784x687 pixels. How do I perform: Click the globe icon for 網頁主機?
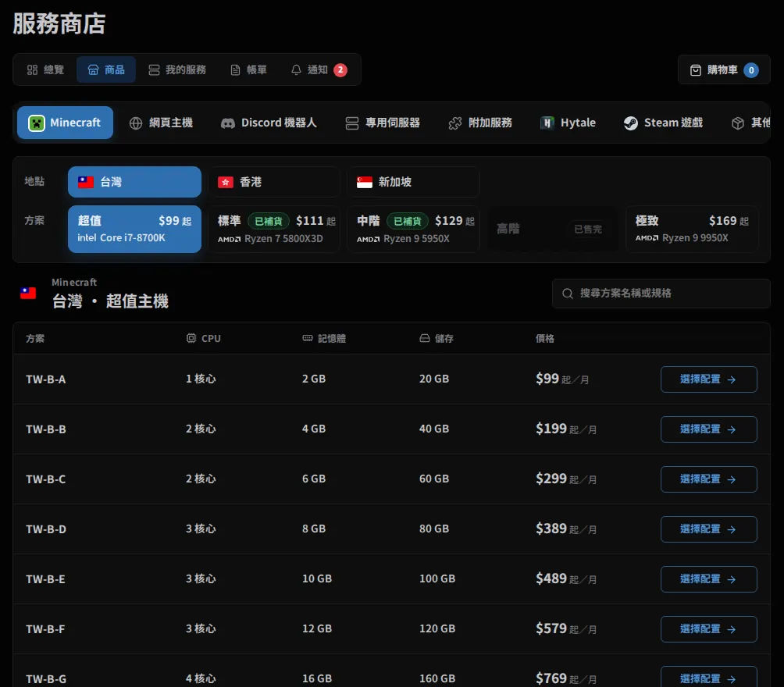[x=136, y=123]
